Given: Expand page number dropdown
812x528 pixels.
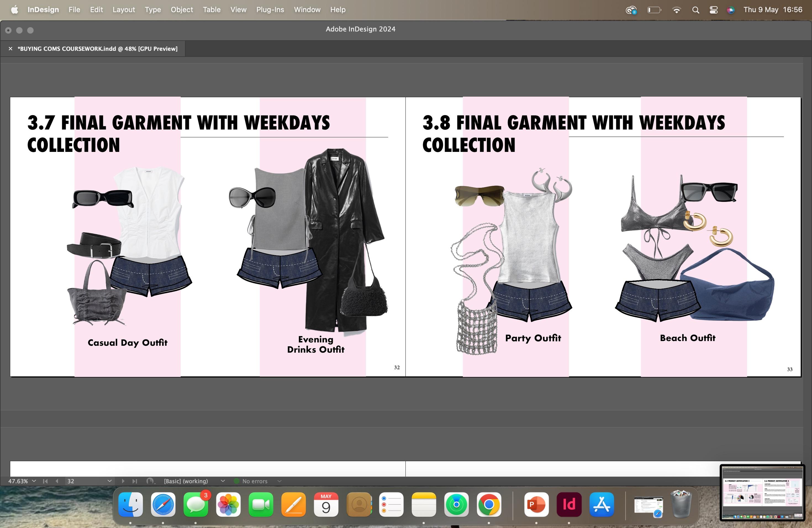Looking at the screenshot, I should [110, 481].
